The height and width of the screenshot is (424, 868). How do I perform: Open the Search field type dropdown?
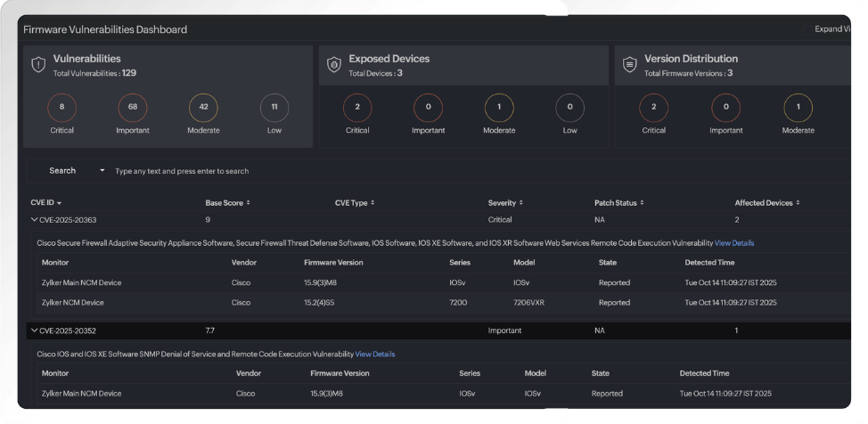[x=102, y=171]
